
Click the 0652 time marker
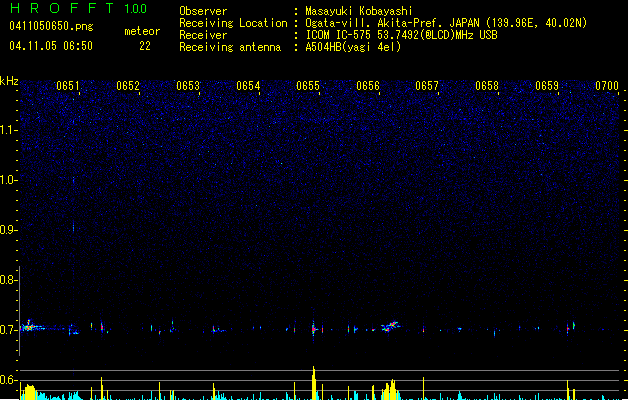[x=128, y=86]
